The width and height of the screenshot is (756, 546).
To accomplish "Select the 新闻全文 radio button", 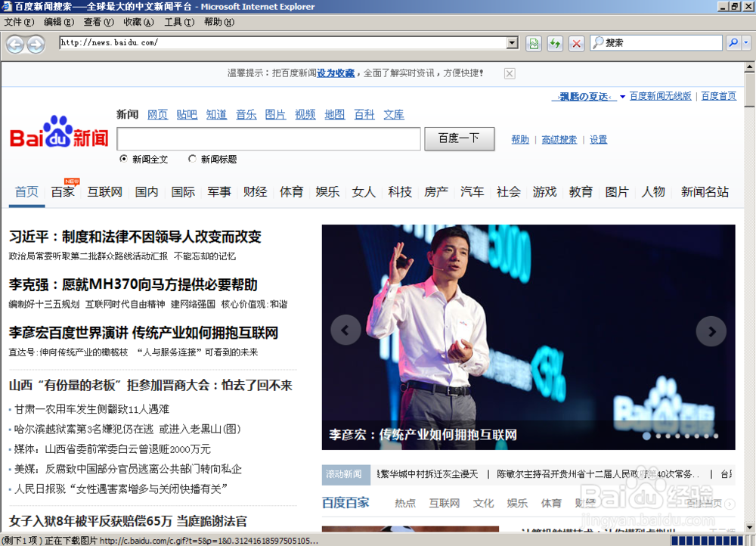I will [x=123, y=159].
